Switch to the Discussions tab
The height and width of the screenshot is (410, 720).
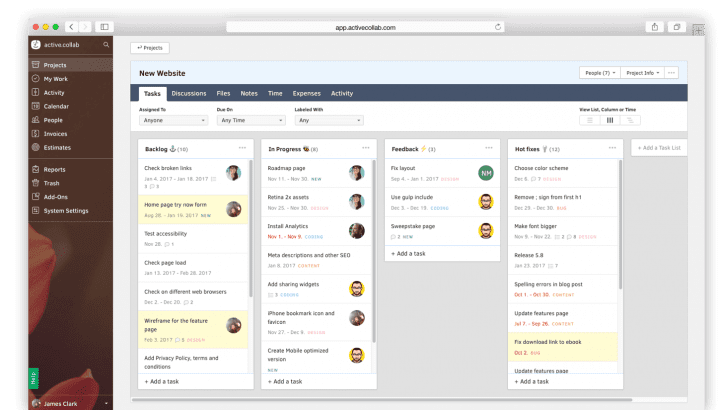click(189, 93)
